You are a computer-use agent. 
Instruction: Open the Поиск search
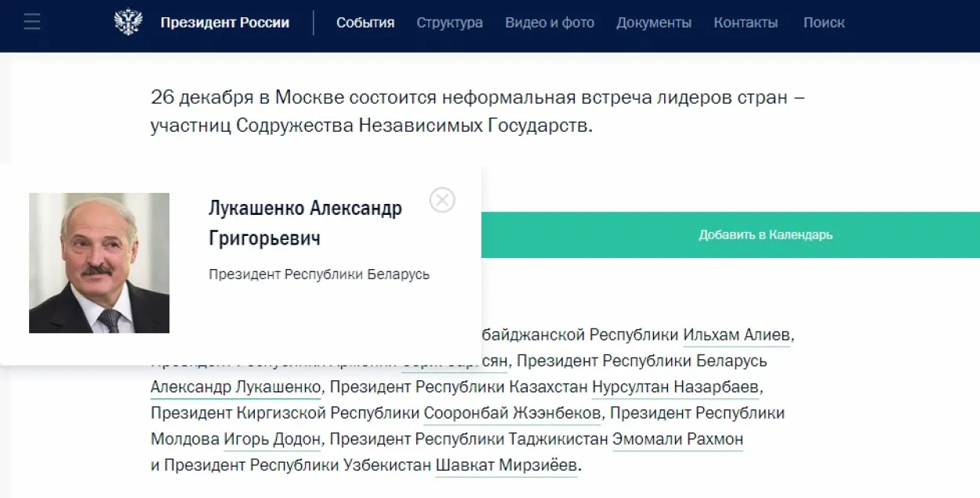(x=824, y=23)
